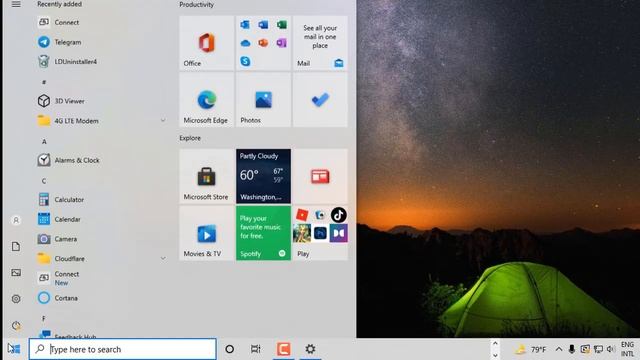Open Cortana circle on taskbar
Viewport: 640px width, 360px height.
(x=230, y=349)
